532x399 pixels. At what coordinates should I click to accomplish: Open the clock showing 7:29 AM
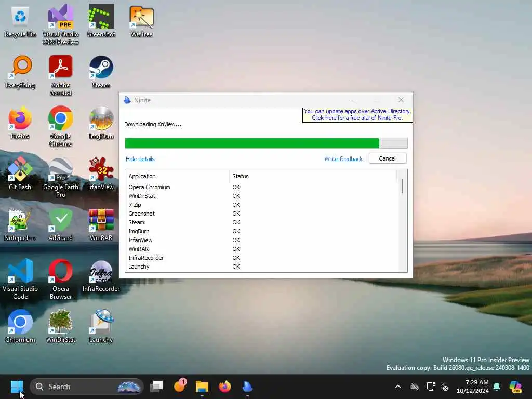click(473, 387)
